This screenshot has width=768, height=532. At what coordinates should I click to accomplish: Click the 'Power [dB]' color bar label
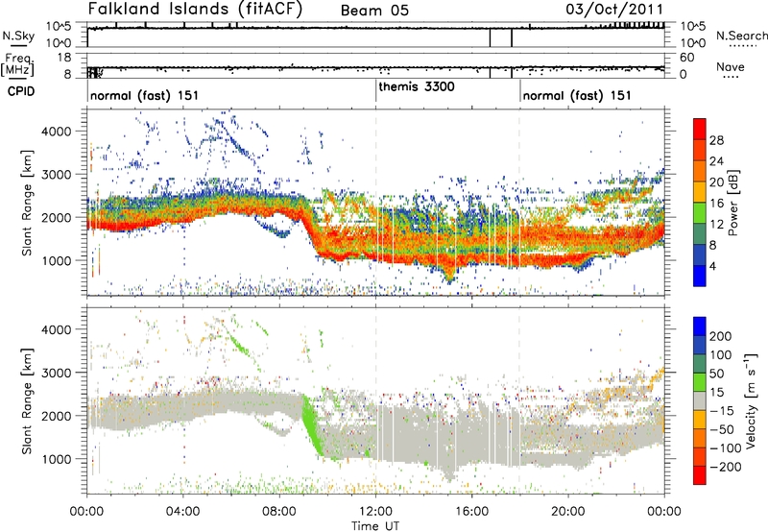(x=732, y=203)
